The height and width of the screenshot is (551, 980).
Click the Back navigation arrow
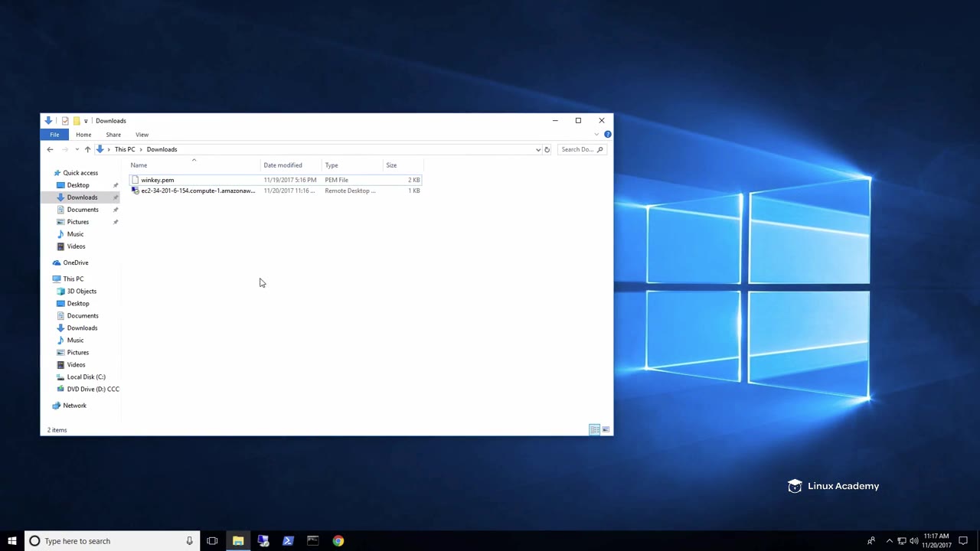50,149
